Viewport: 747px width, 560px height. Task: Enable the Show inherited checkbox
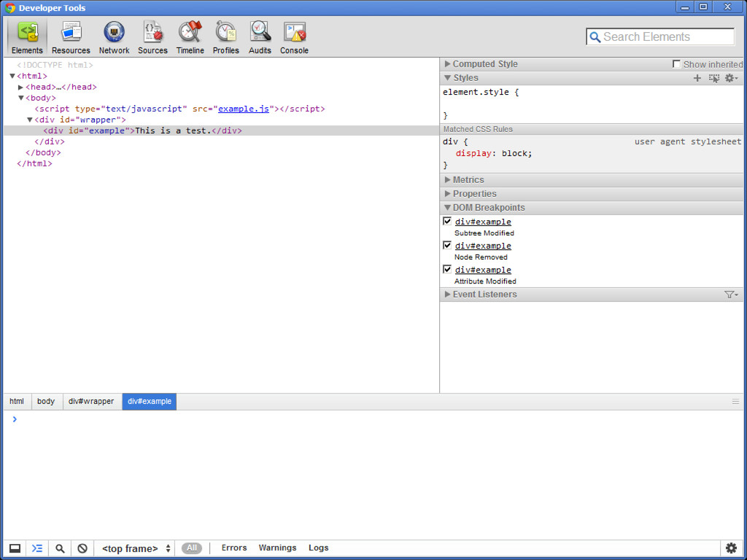676,64
